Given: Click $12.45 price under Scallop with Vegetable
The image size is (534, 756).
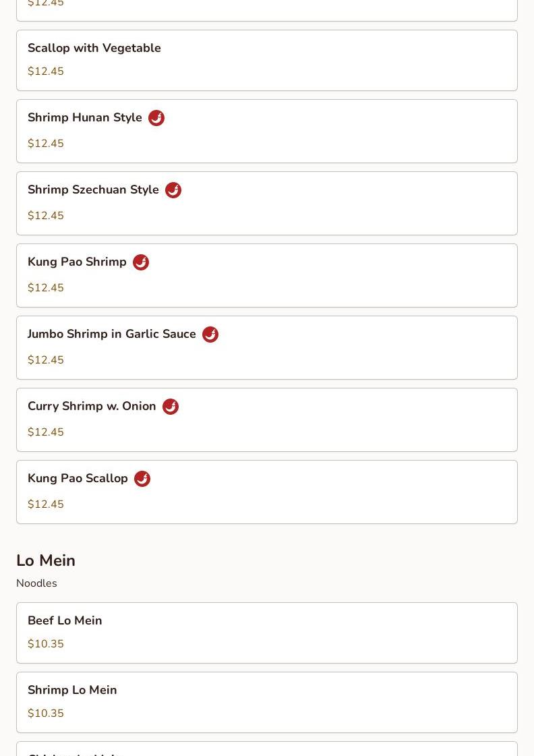Looking at the screenshot, I should tap(46, 71).
